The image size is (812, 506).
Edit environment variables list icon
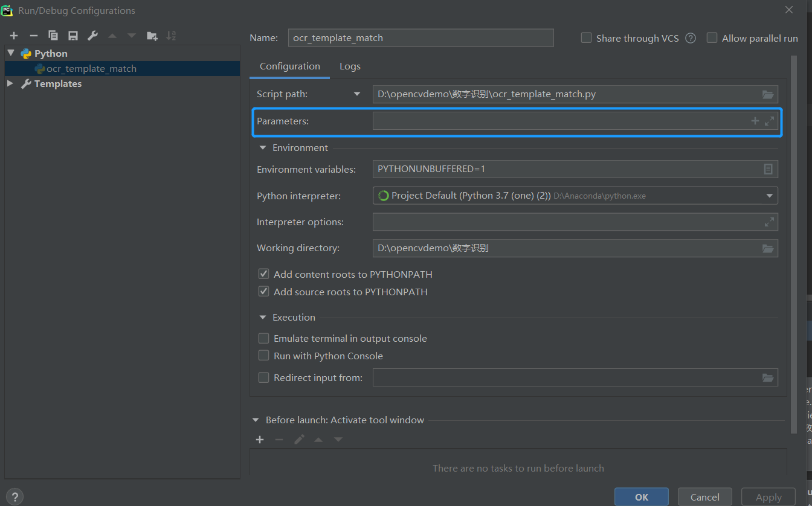tap(768, 169)
